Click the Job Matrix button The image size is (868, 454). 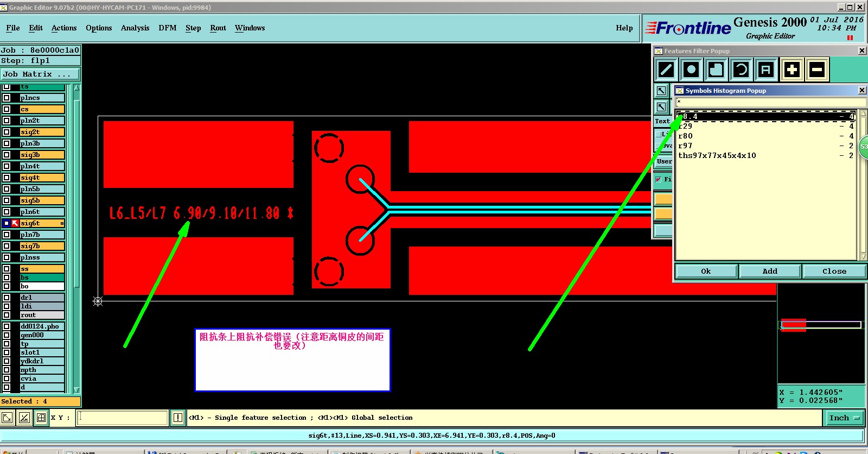click(40, 74)
